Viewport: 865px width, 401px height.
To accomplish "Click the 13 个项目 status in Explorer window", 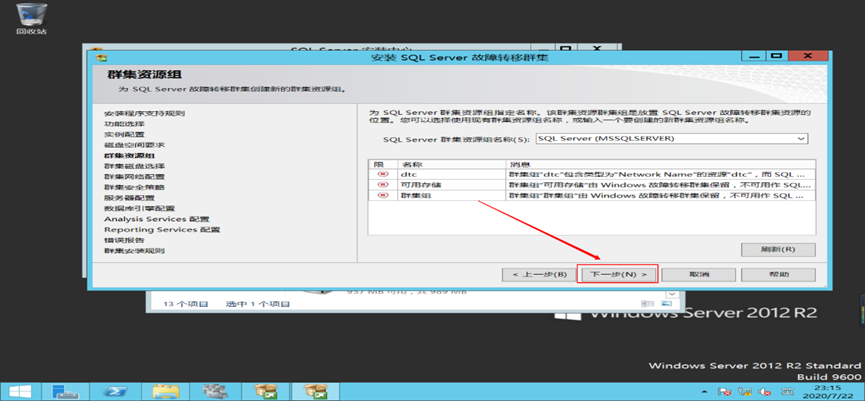I will point(185,304).
